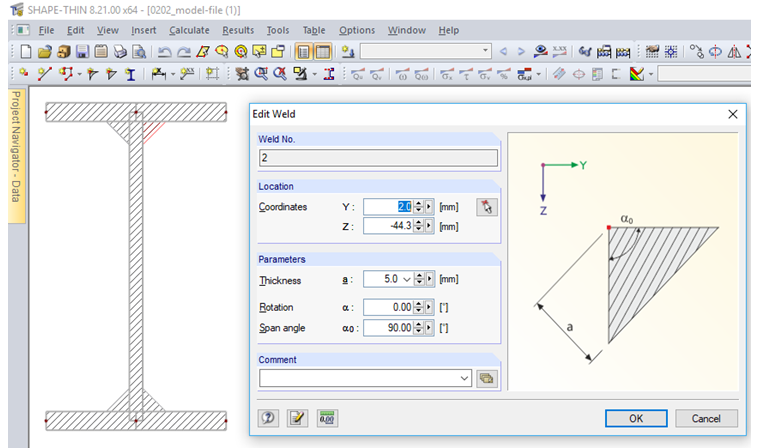
Task: Click the help question mark button
Action: [269, 418]
